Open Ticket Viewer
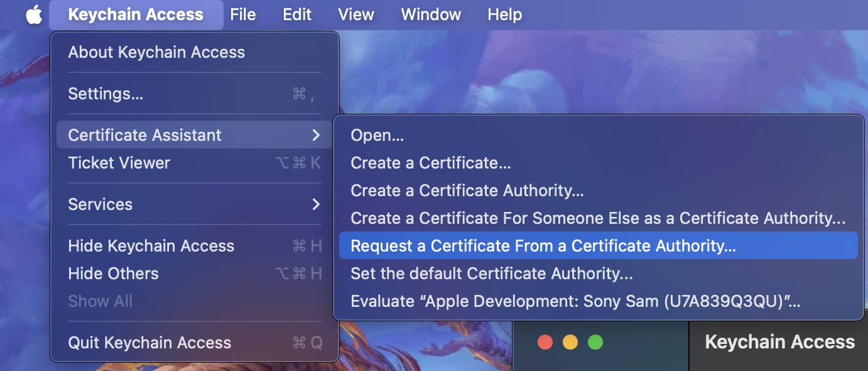This screenshot has height=371, width=868. (x=194, y=163)
